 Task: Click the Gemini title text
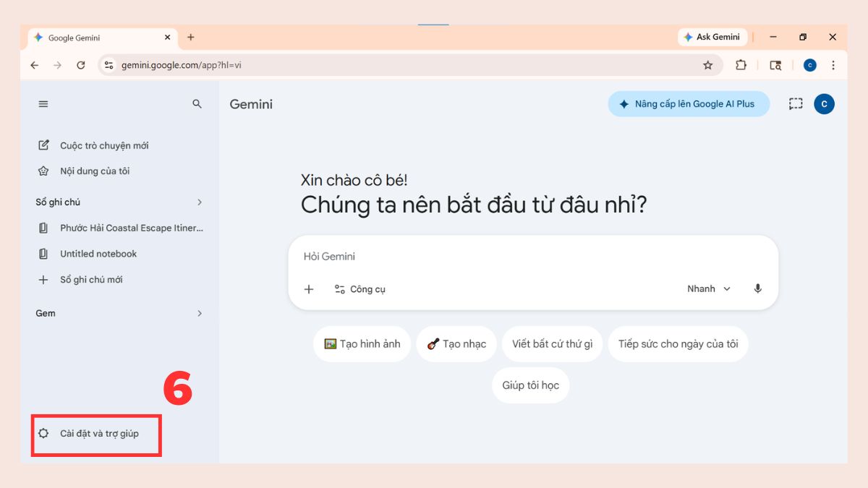[x=251, y=104]
